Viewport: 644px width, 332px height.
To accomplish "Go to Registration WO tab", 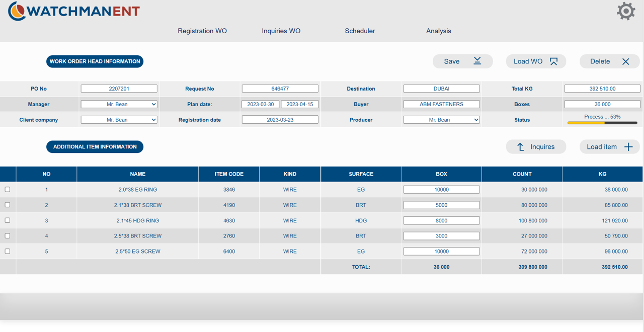I will [202, 31].
